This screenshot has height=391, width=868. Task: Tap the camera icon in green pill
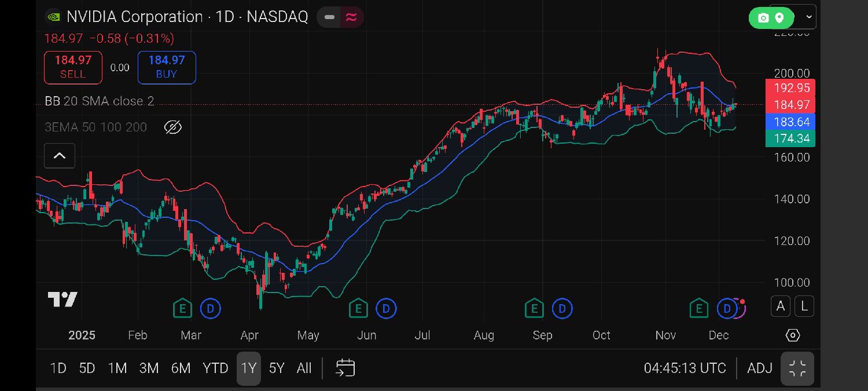763,18
